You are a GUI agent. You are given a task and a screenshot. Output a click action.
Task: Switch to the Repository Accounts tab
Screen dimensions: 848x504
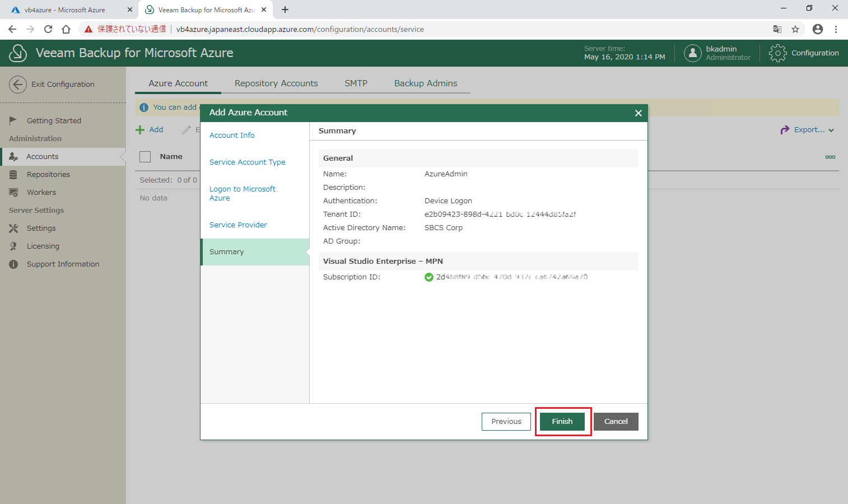click(x=276, y=83)
